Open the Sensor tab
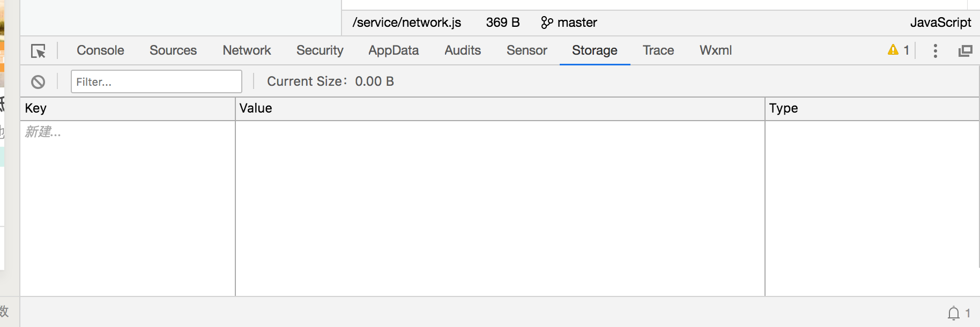 pyautogui.click(x=526, y=50)
